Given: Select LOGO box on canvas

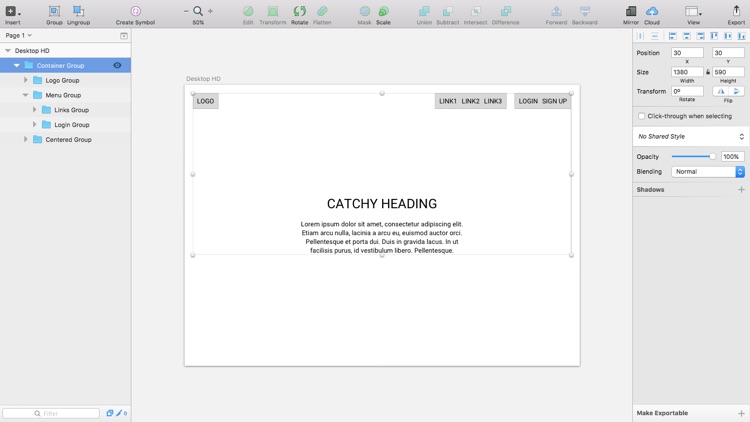Looking at the screenshot, I should [206, 101].
